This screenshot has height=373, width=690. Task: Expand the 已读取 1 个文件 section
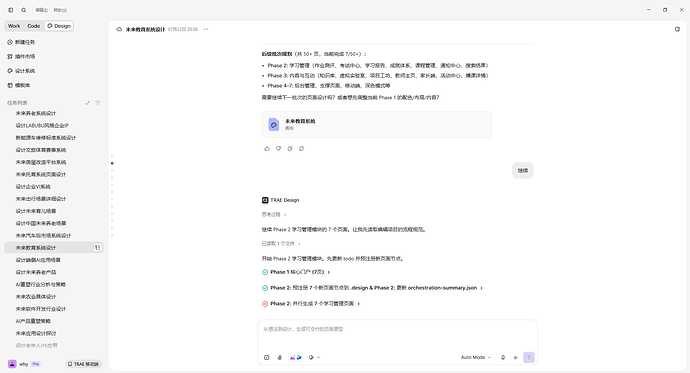281,244
